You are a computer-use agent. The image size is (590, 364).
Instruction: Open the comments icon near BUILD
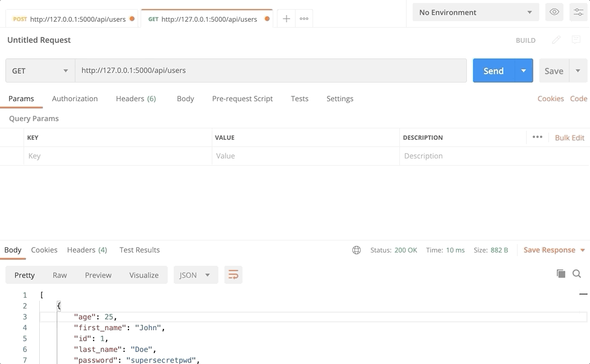(576, 40)
